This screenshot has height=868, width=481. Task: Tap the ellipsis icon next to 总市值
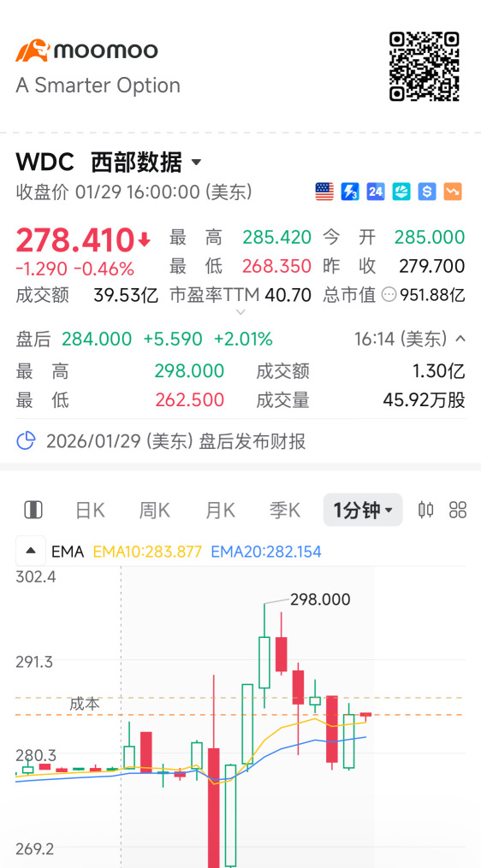pos(389,295)
